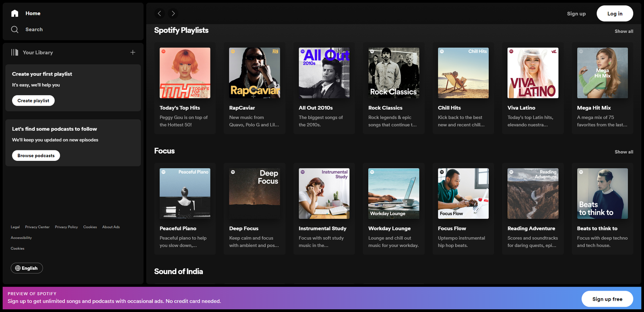Screen dimensions: 644x312
Task: Click the Your Library stack icon
Action: point(15,52)
